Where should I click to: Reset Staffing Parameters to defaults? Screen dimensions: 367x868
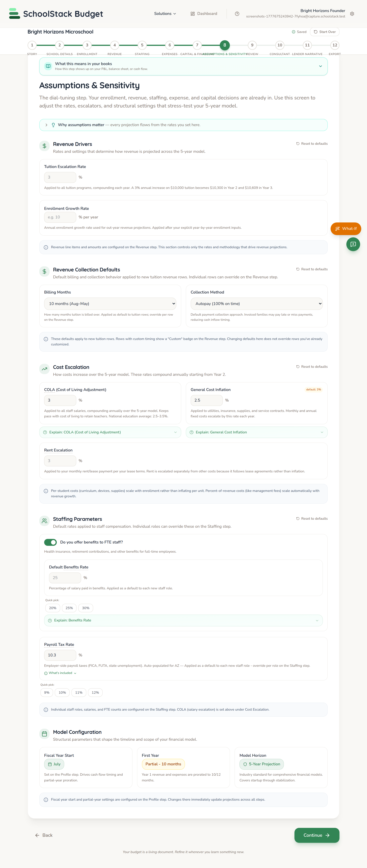tap(312, 519)
